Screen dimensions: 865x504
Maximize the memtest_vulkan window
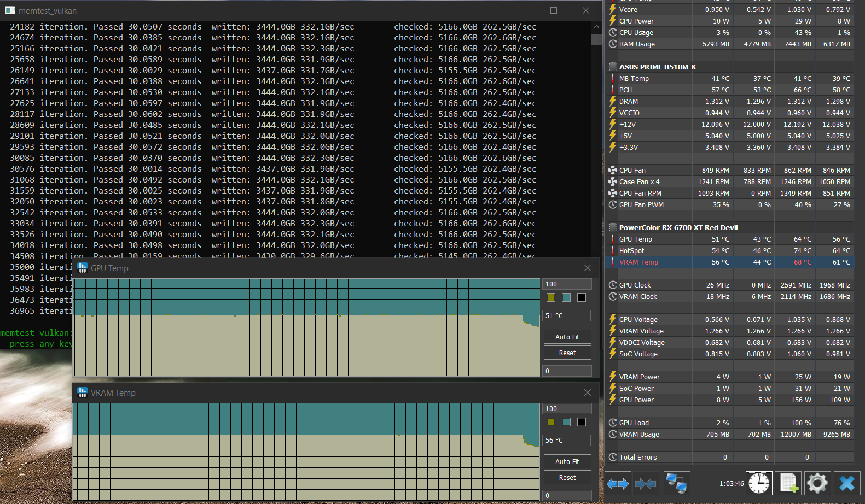[554, 10]
